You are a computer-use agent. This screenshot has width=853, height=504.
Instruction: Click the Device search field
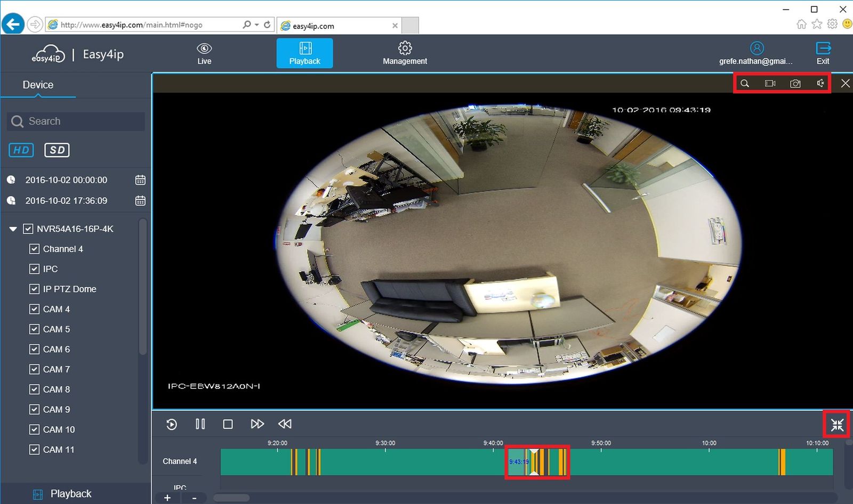point(76,121)
